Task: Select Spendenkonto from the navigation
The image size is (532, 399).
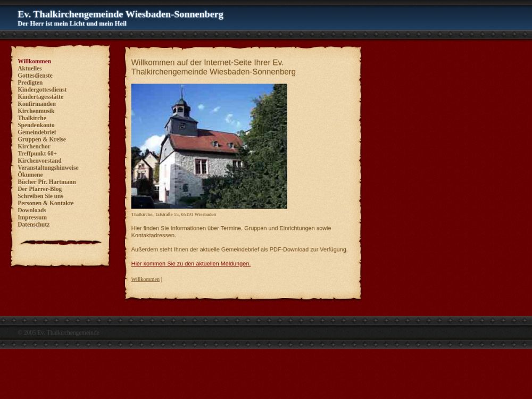Action: (36, 125)
